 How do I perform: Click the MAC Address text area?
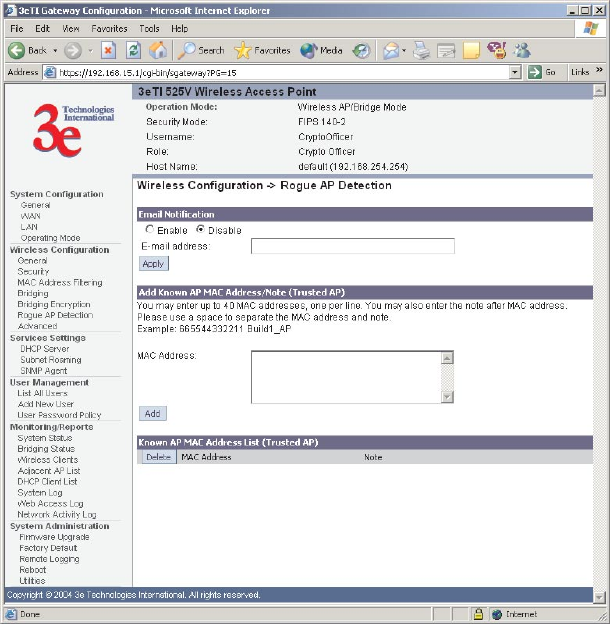(x=346, y=377)
